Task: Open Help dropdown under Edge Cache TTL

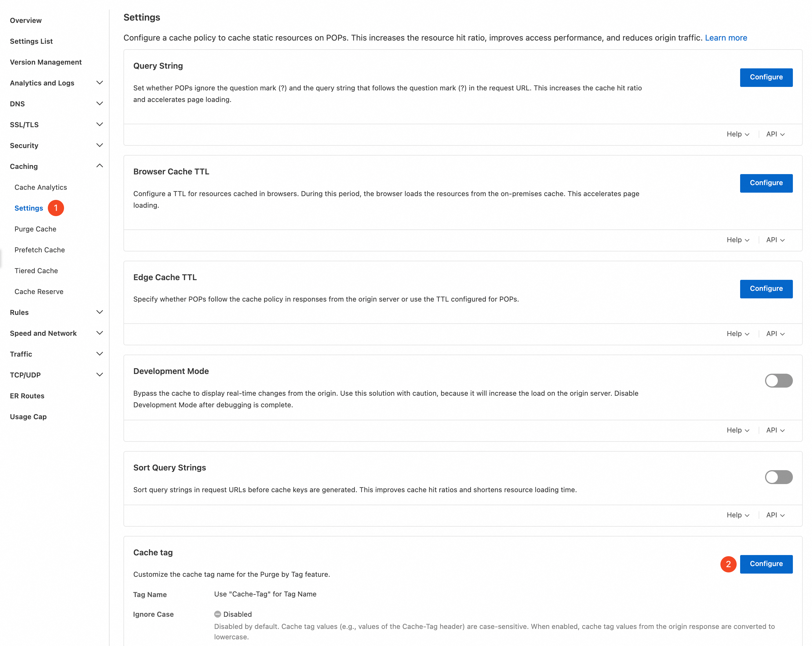Action: click(738, 334)
